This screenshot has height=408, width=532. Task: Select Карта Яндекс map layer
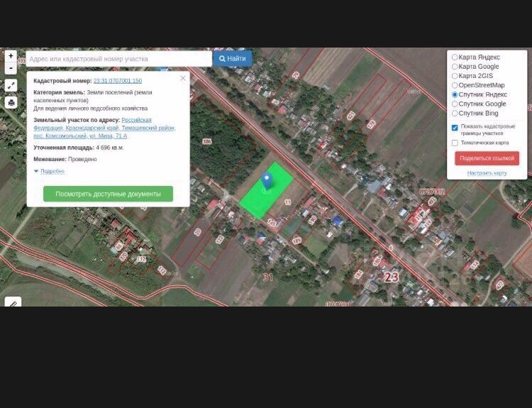tap(455, 57)
